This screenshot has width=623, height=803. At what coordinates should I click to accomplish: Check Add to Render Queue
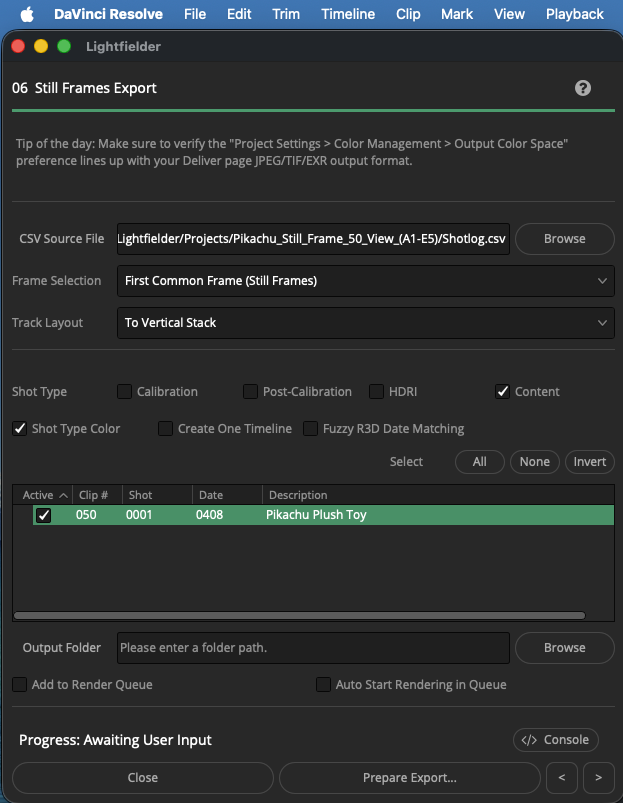[x=19, y=685]
